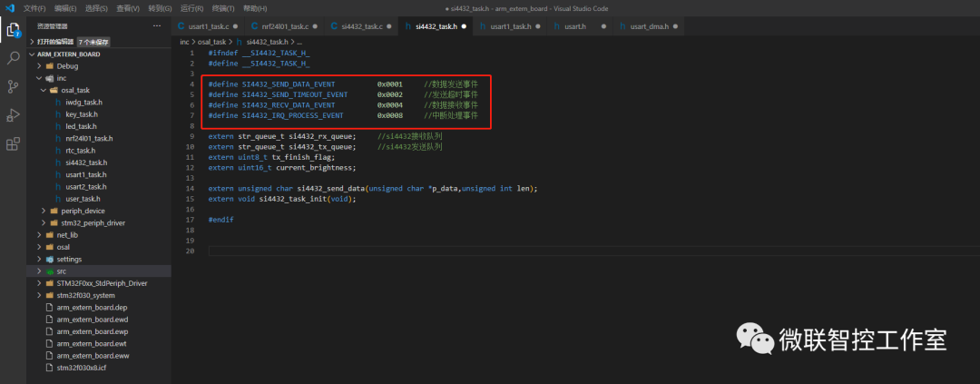Open the Run and Debug icon
The width and height of the screenshot is (980, 384).
click(14, 115)
